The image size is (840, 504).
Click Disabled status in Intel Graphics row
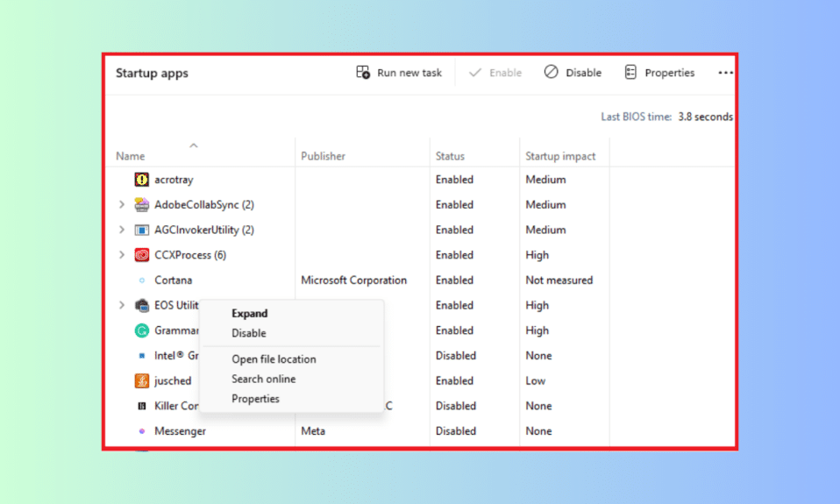click(456, 356)
